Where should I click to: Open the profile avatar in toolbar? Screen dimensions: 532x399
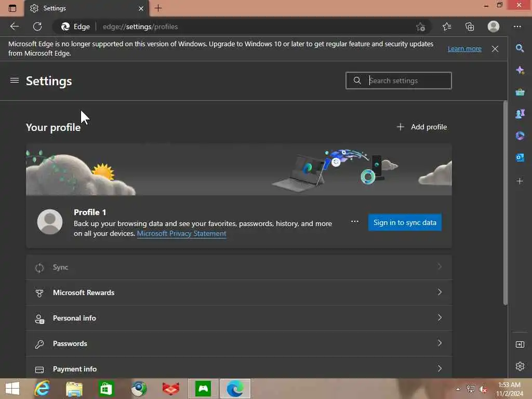[x=494, y=26]
